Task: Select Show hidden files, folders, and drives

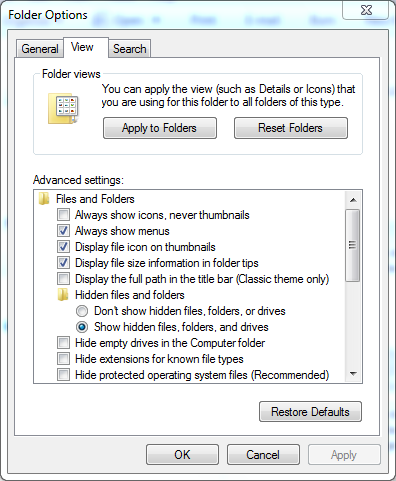Action: [82, 327]
